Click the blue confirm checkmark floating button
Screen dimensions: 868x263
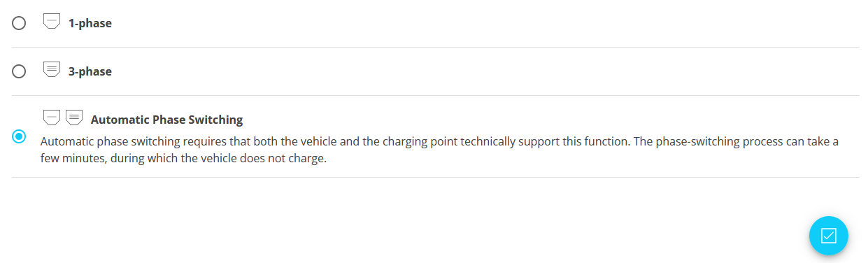pos(828,236)
